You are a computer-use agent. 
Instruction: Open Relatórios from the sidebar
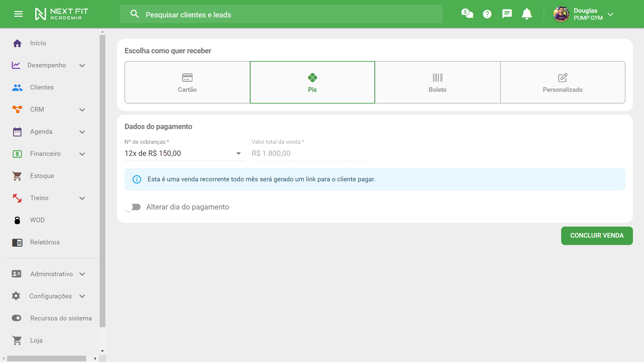[45, 242]
